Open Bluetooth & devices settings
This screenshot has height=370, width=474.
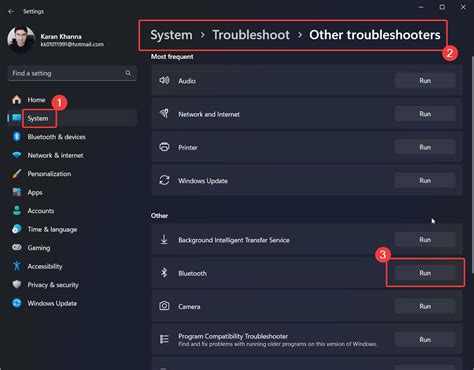point(72,137)
